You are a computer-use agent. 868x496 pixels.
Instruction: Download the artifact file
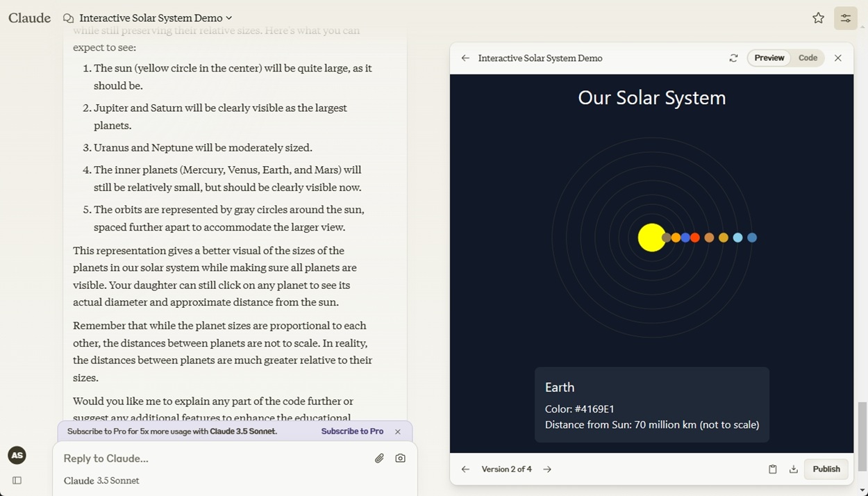click(x=793, y=470)
